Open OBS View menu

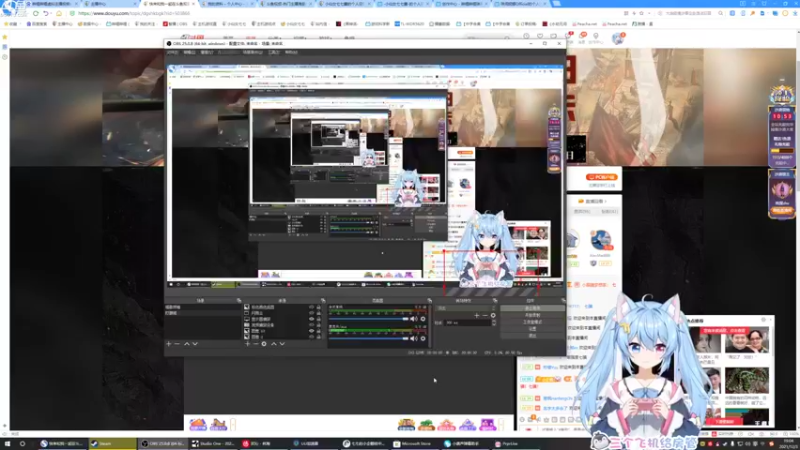(207, 52)
